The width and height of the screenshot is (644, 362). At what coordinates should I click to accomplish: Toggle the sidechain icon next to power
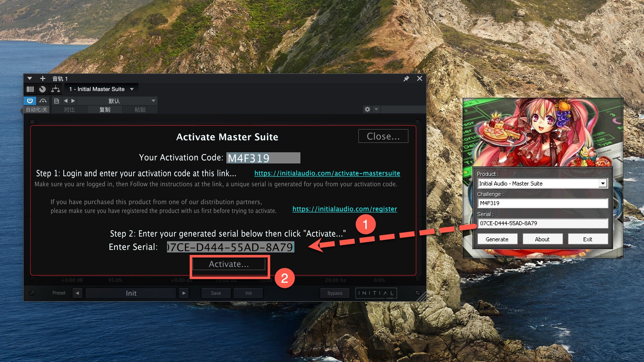tap(43, 101)
